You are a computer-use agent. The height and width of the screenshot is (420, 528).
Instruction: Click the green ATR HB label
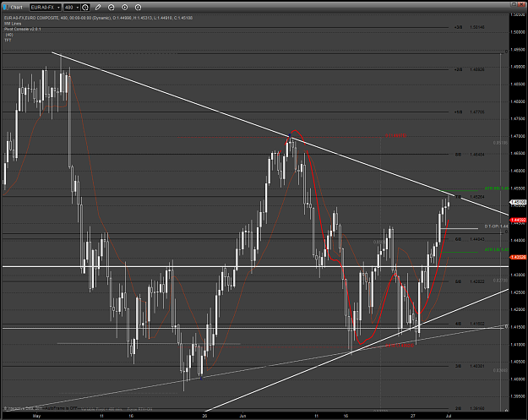[497, 188]
